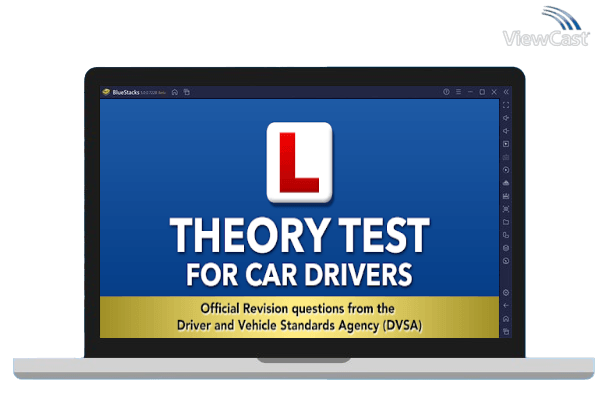Screen dimensions: 602x414
Task: Open the Home icon in the BlueStacks title bar
Action: pyautogui.click(x=175, y=92)
